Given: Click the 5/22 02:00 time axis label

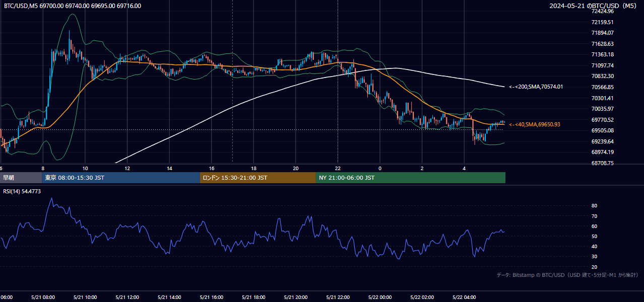Looking at the screenshot, I should pos(422,297).
